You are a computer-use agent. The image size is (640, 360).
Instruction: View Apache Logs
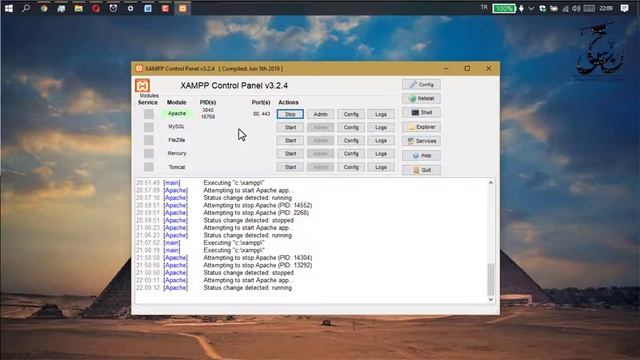[381, 114]
